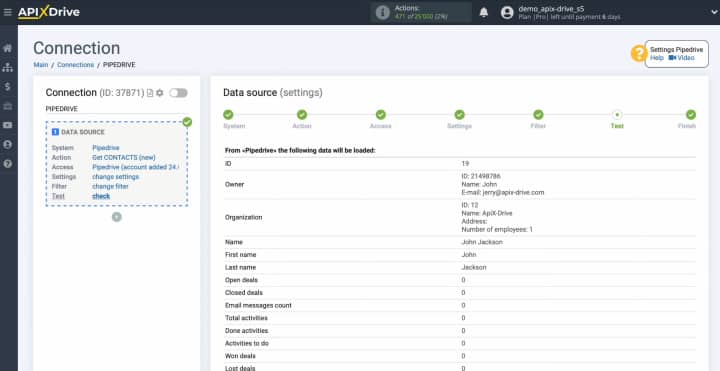Open the actions info icon

(382, 12)
